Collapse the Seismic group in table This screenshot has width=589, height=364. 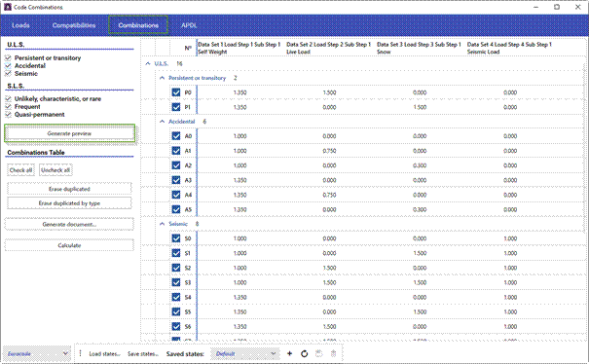162,224
